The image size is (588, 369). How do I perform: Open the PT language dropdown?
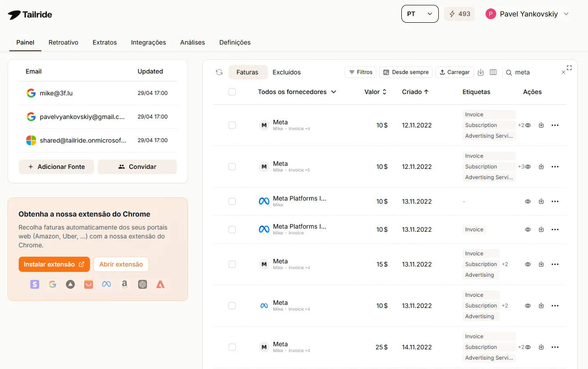pos(420,14)
